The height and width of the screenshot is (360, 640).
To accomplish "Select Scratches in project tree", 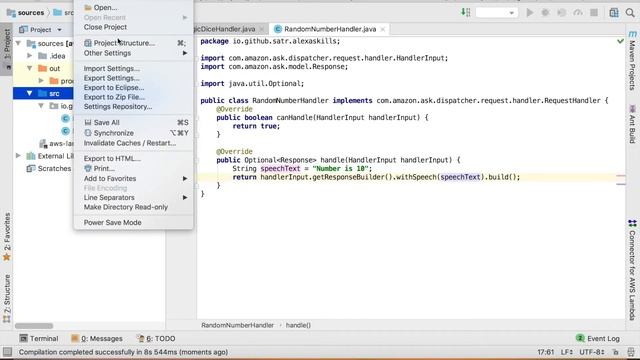I will pyautogui.click(x=49, y=168).
